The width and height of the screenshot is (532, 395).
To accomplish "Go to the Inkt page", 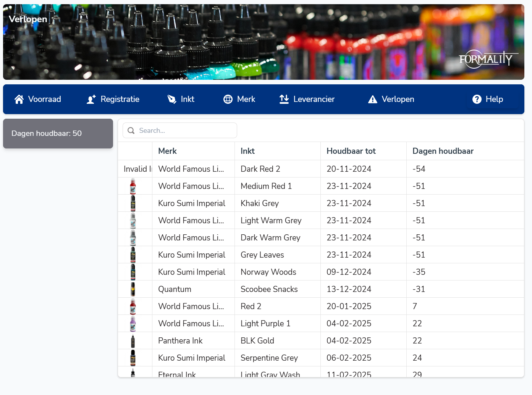I will tap(181, 99).
